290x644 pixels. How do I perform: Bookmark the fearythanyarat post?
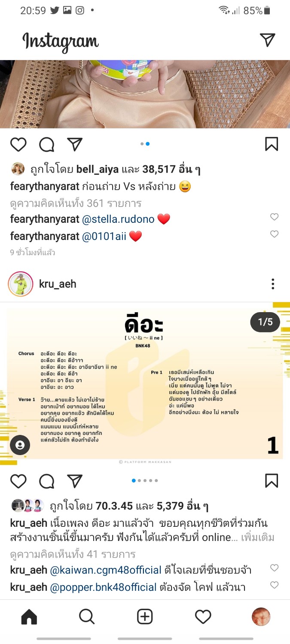coord(272,144)
